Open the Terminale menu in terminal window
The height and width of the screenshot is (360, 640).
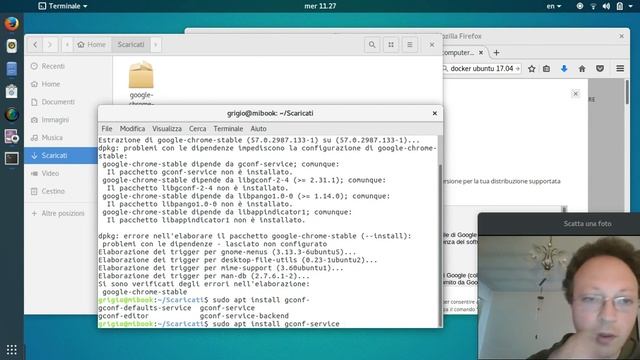click(x=228, y=129)
